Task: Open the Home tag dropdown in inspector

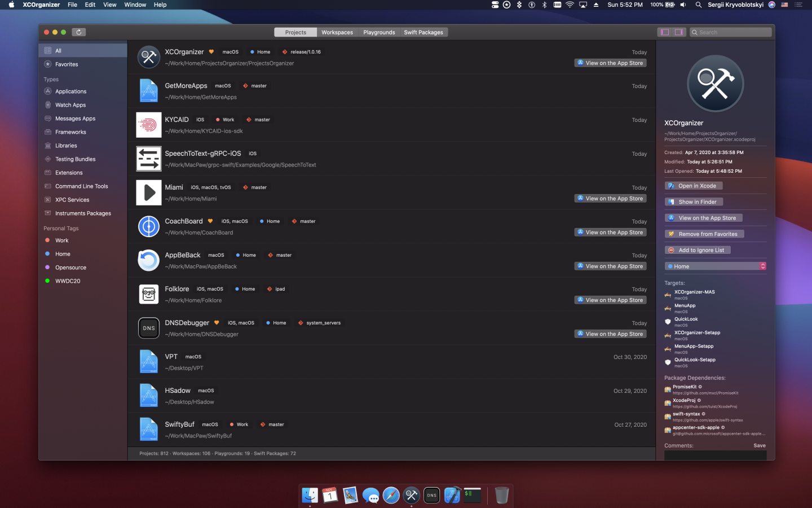Action: point(716,266)
